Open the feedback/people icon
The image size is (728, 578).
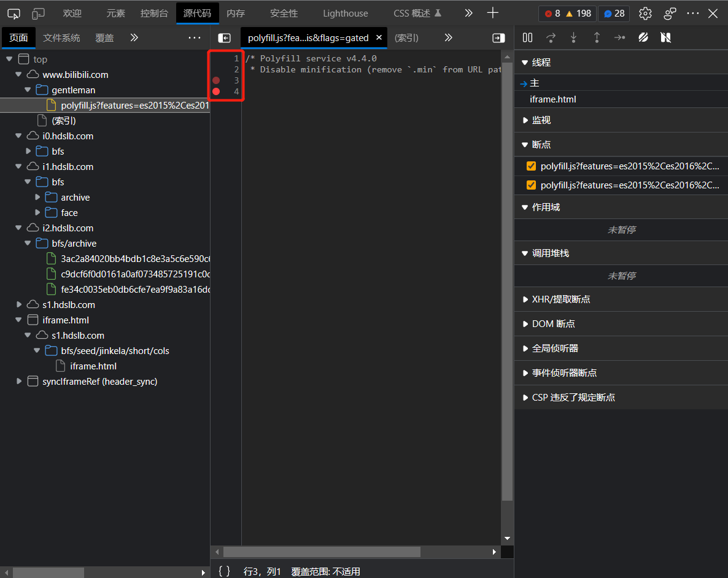point(670,13)
